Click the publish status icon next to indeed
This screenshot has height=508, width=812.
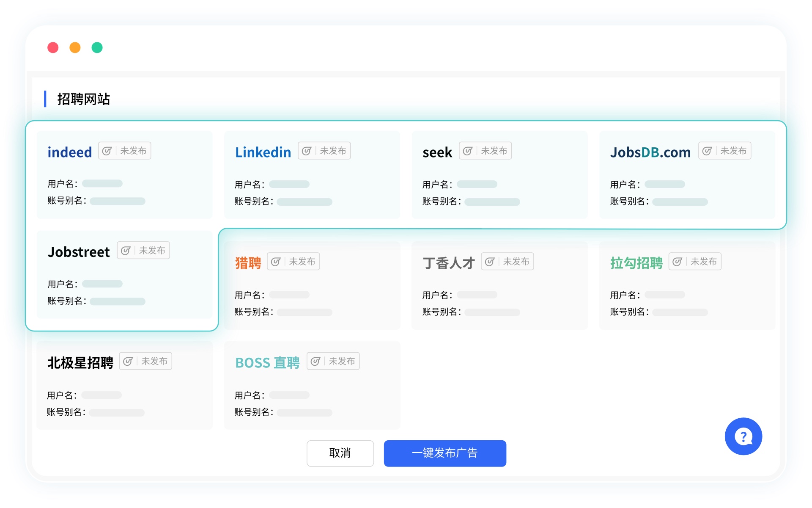coord(107,151)
